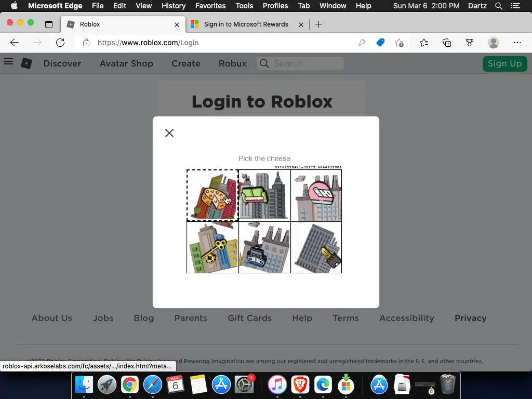Open the Jobs footer link

103,318
